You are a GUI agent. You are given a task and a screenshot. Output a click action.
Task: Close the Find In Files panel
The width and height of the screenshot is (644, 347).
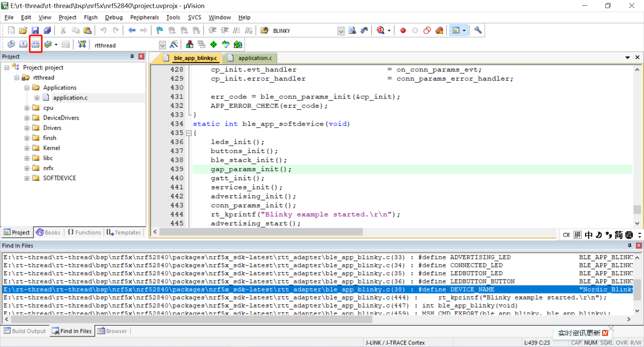(639, 245)
